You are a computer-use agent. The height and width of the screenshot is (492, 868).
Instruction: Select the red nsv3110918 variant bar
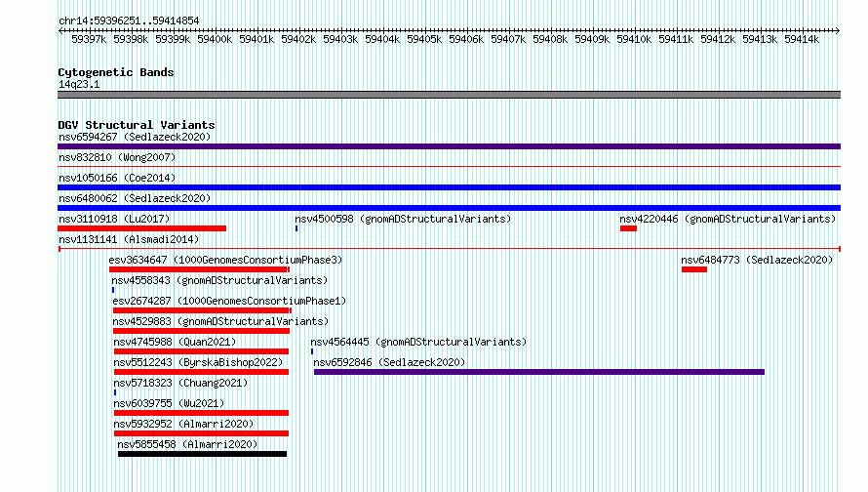141,228
